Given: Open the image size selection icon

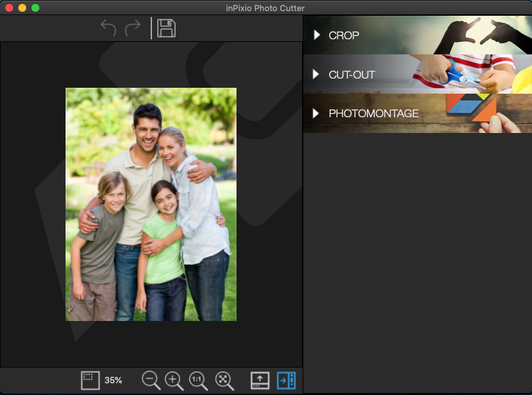Looking at the screenshot, I should click(90, 380).
